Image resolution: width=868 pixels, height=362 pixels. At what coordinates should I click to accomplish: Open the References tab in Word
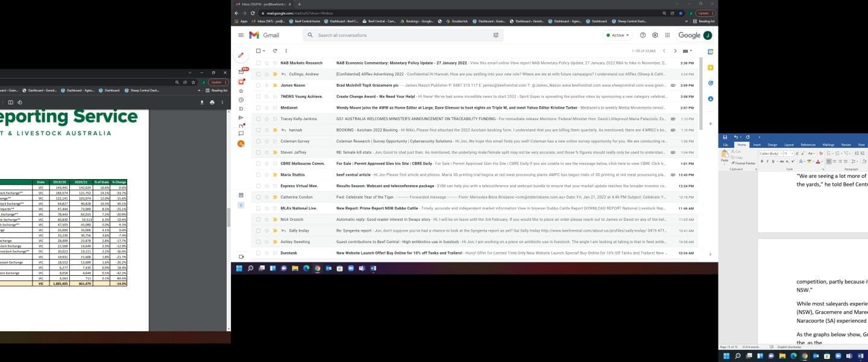pyautogui.click(x=808, y=145)
